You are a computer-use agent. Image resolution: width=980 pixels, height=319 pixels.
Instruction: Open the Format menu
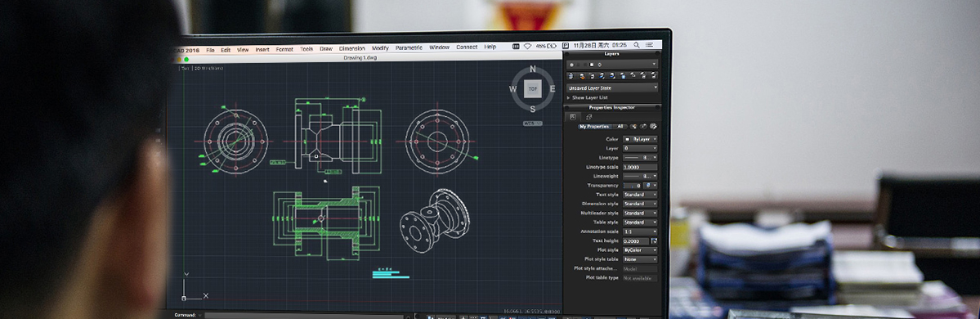pos(284,49)
